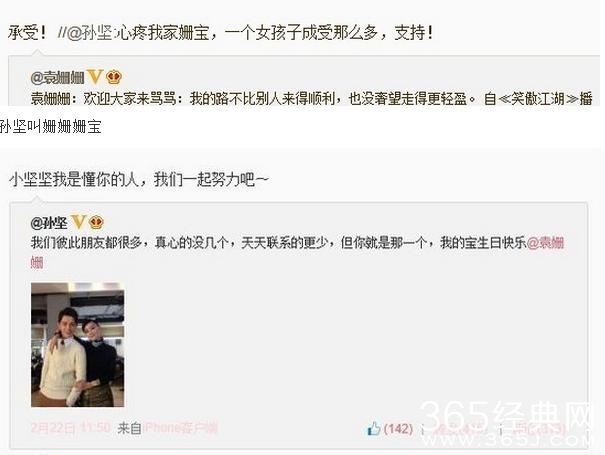Click the 小坚坚我是懂你的人 post text
605x455 pixels.
click(x=75, y=179)
